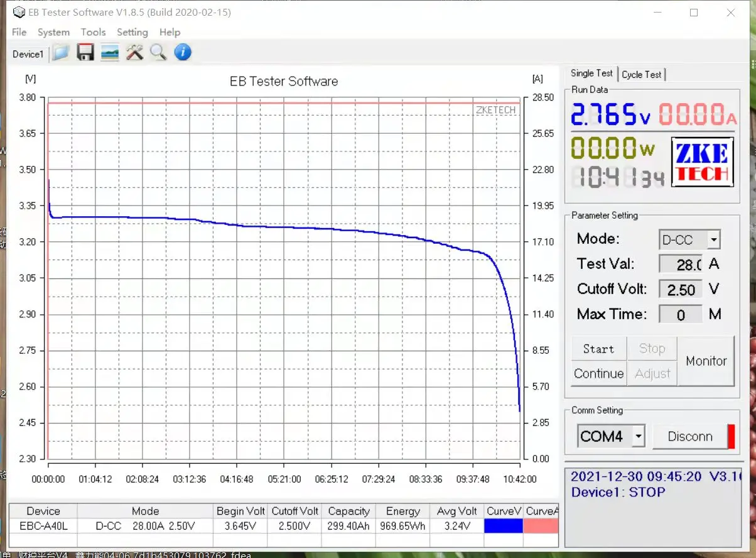Open the System menu
The width and height of the screenshot is (756, 558).
point(53,32)
